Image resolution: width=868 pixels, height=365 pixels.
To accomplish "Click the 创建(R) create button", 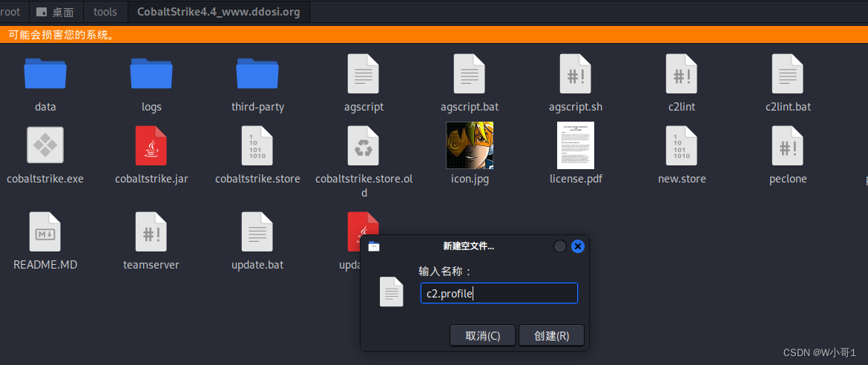I will pos(551,335).
